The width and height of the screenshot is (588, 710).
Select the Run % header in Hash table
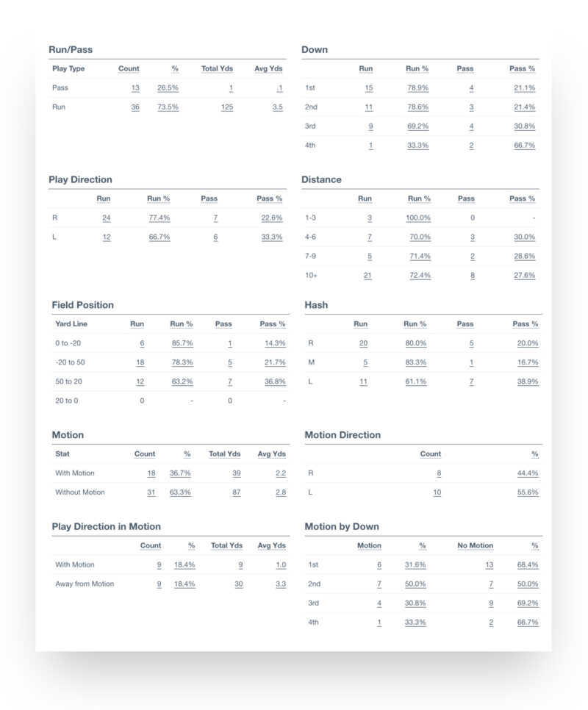pyautogui.click(x=415, y=324)
